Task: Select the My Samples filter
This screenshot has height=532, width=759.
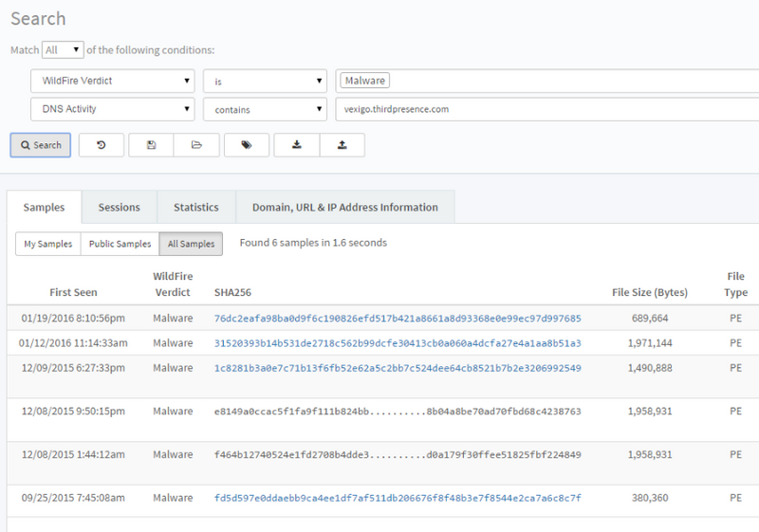Action: pos(48,244)
